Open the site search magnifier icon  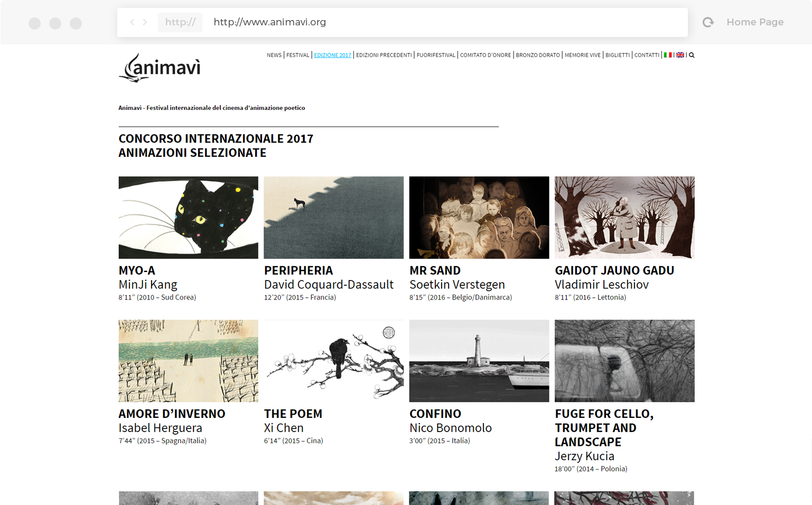[692, 55]
